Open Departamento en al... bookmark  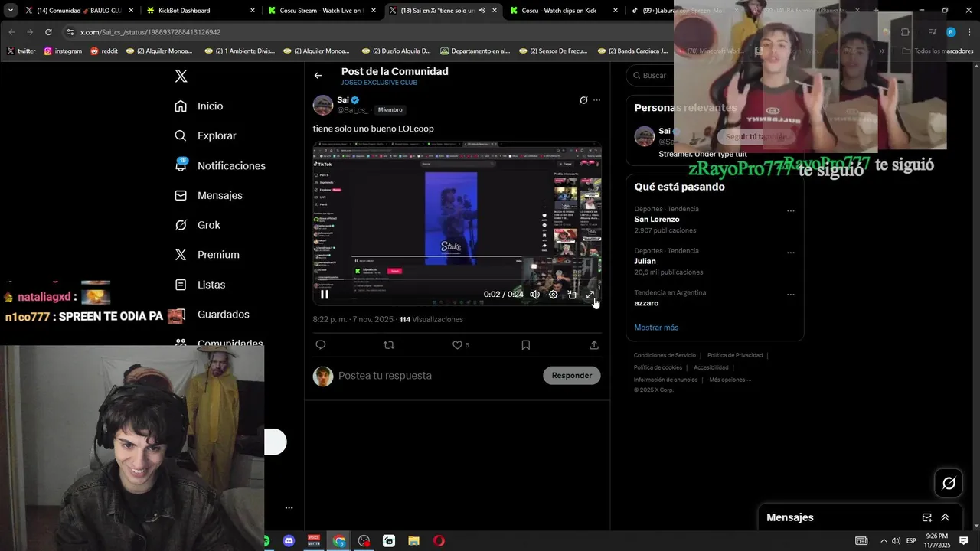tap(475, 51)
